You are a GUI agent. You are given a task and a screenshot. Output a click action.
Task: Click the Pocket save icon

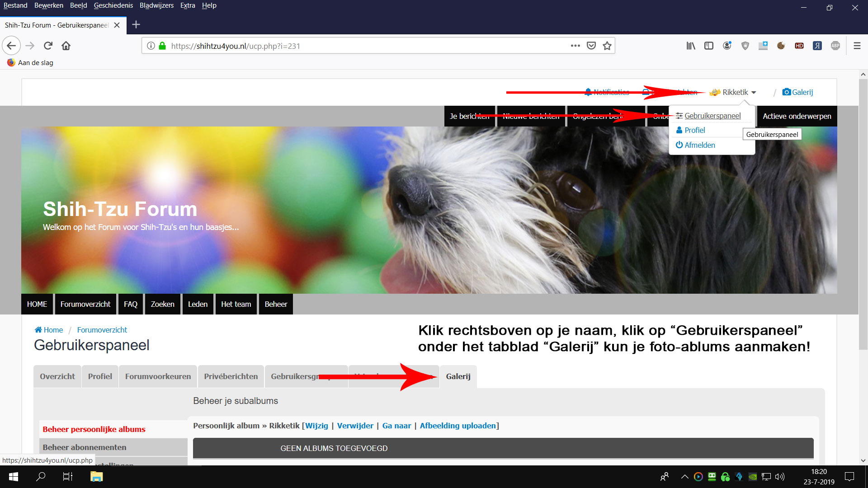[x=591, y=46]
